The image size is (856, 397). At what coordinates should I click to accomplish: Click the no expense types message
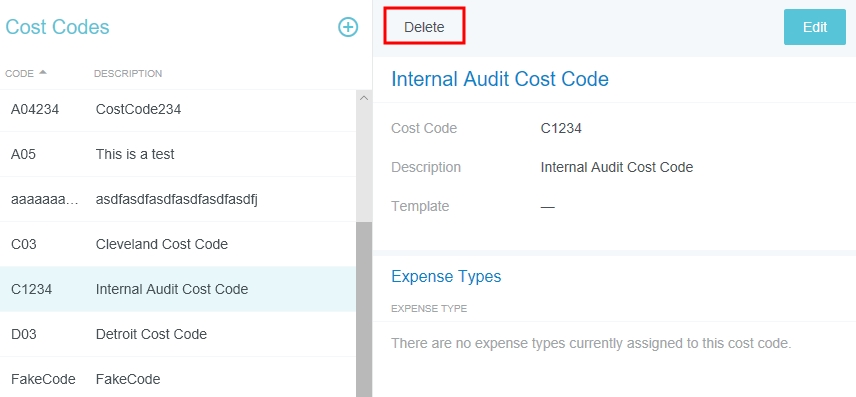click(x=591, y=344)
